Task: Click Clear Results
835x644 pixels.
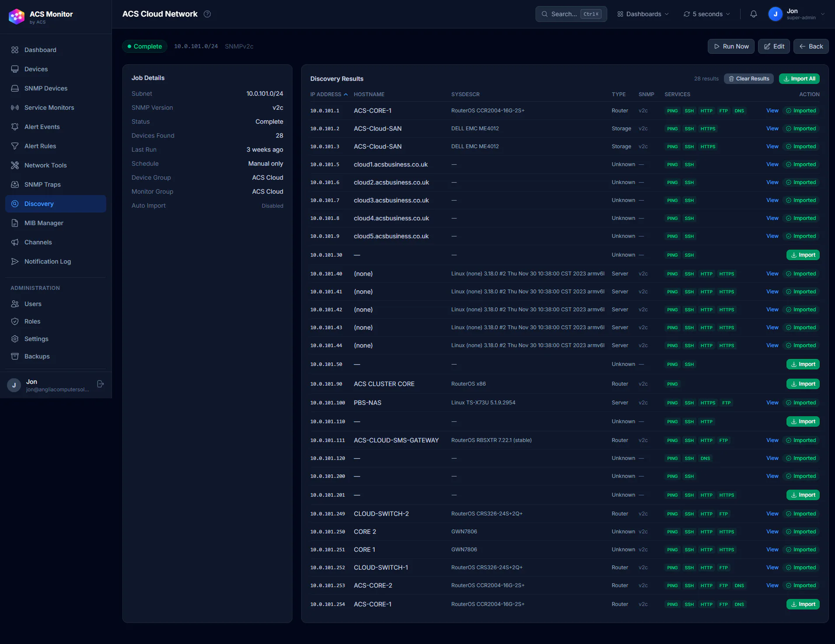Action: (749, 79)
